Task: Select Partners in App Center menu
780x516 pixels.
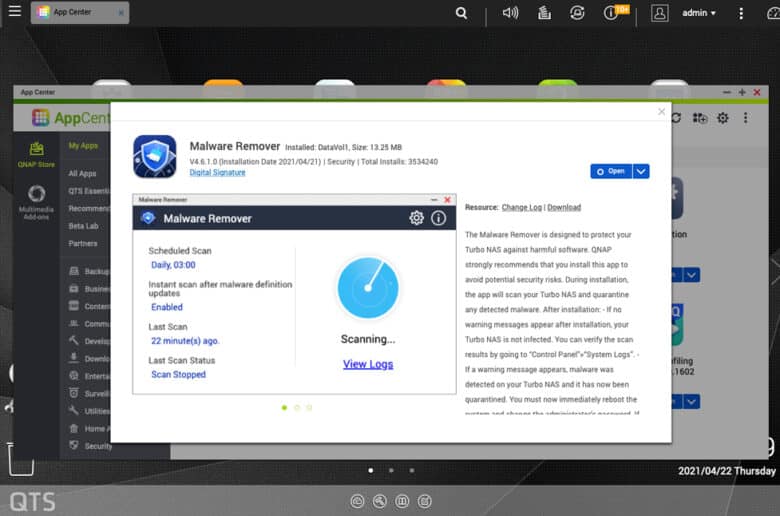Action: pos(83,243)
